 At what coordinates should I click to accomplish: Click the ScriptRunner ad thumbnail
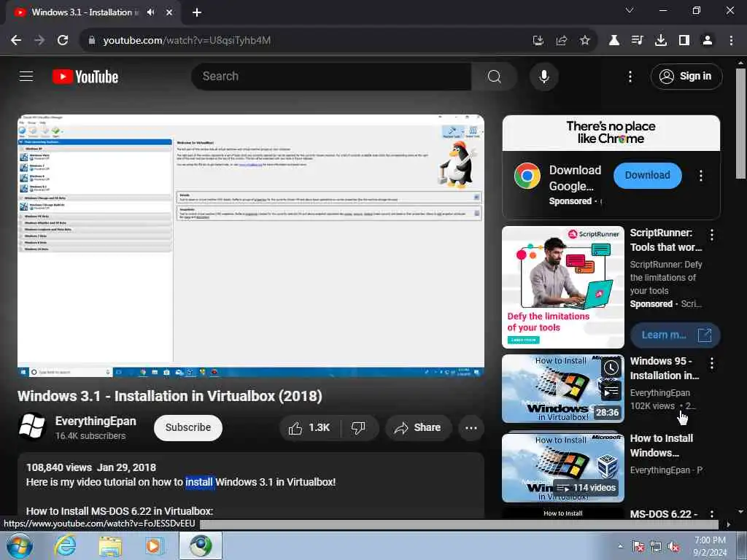click(563, 287)
